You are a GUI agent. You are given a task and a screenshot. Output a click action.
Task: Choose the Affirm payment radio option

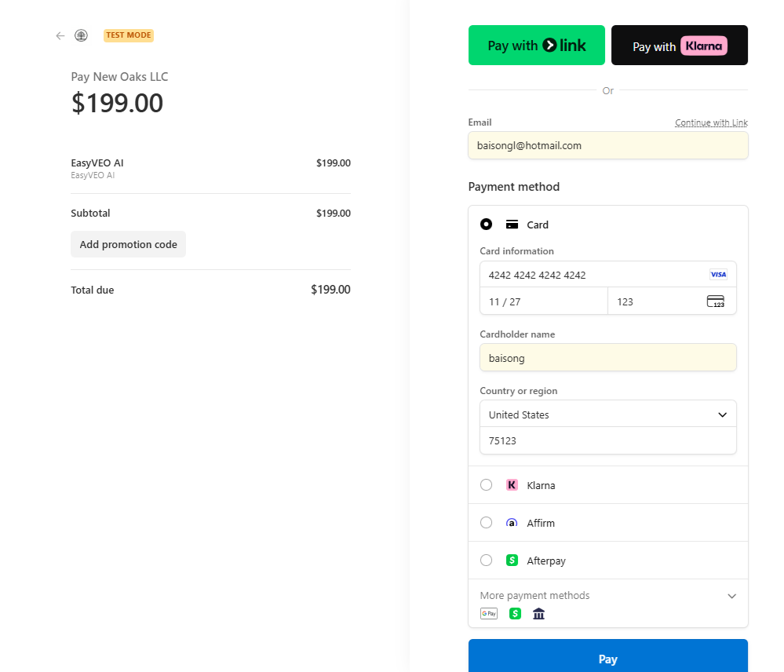(x=487, y=523)
